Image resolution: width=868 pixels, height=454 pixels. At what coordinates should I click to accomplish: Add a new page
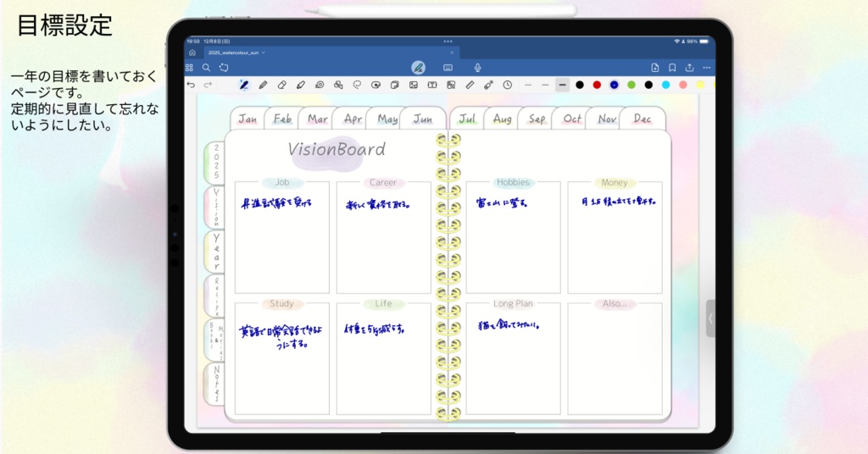655,68
